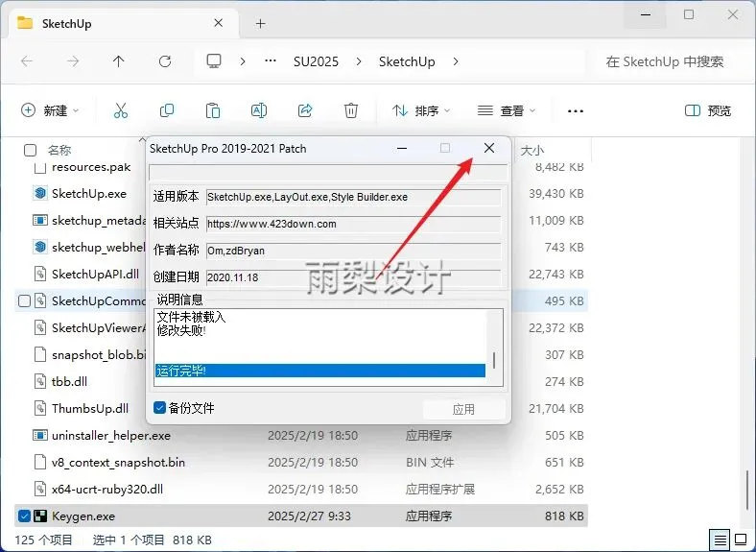Click the 创建日期 field showing 2020.11.18
Image resolution: width=756 pixels, height=552 pixels.
pos(353,277)
